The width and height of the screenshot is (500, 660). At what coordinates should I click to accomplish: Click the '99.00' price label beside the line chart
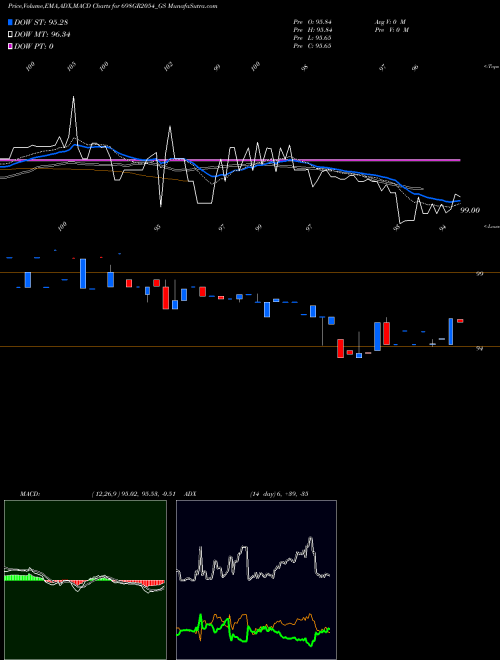click(x=470, y=210)
